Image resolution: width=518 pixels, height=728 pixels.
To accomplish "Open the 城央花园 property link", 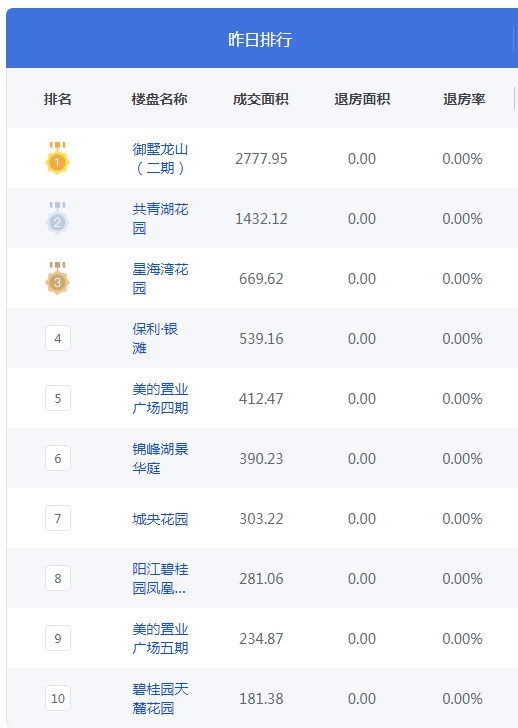I will [160, 519].
